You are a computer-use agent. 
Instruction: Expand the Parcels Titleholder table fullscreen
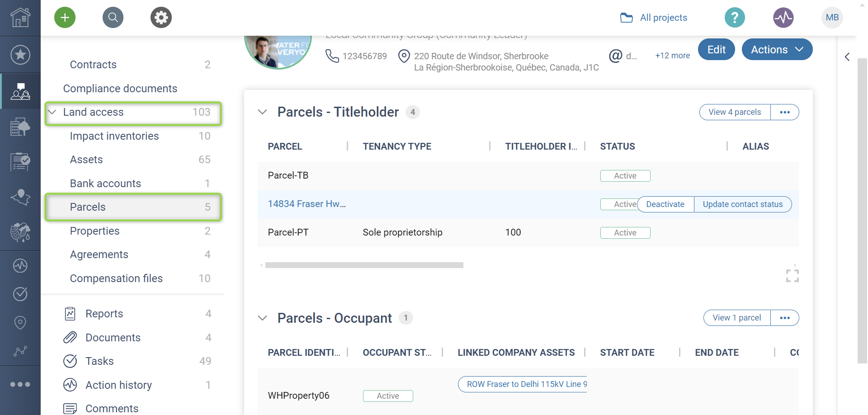[792, 276]
